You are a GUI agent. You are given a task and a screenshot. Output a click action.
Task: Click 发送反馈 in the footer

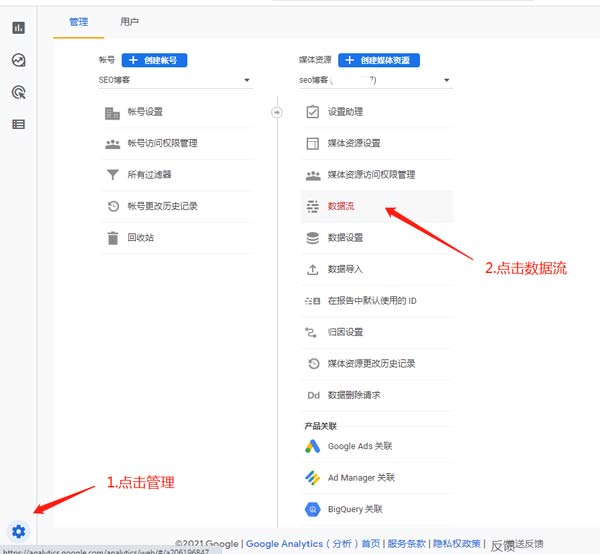pos(517,544)
